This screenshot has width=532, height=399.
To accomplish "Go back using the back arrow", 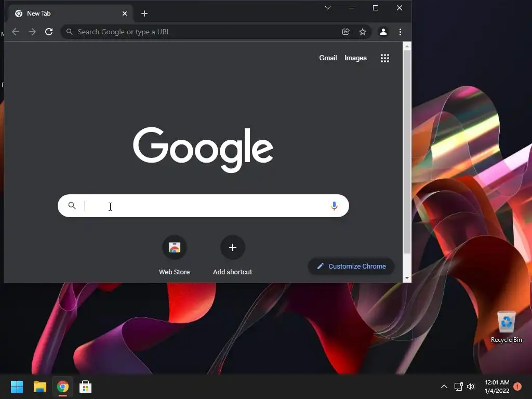I will 16,32.
